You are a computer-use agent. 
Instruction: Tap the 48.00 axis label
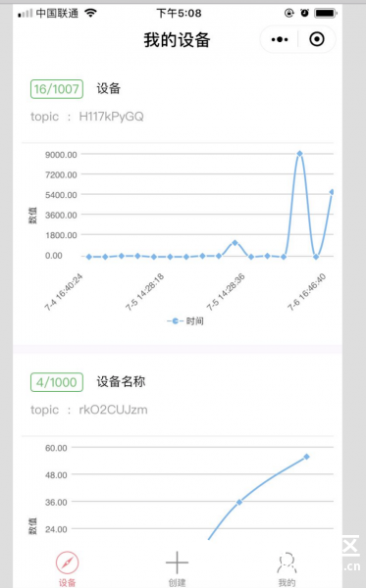coord(56,475)
